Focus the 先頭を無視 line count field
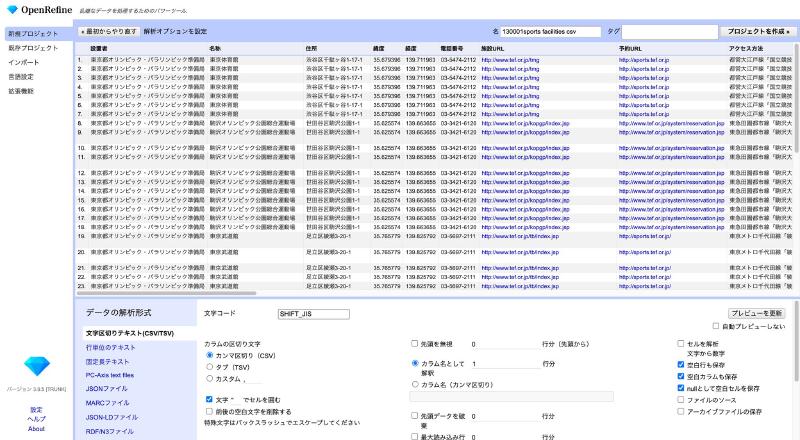800x440 pixels. [505, 345]
